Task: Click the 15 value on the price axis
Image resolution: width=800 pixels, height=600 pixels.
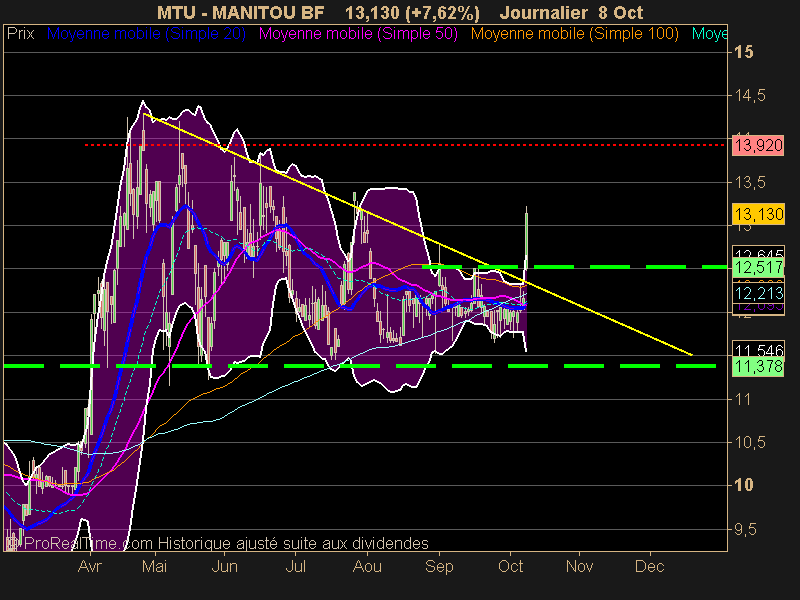Action: coord(743,52)
